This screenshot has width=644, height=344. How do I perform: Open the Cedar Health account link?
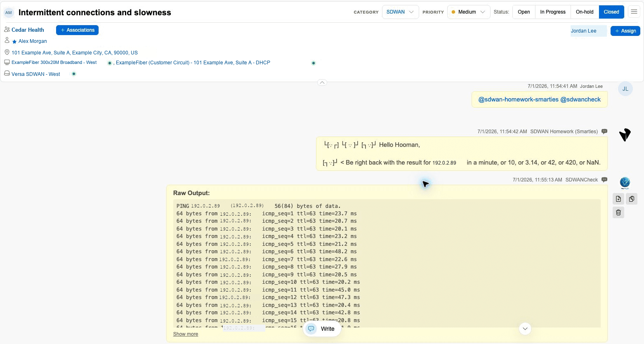tap(28, 30)
